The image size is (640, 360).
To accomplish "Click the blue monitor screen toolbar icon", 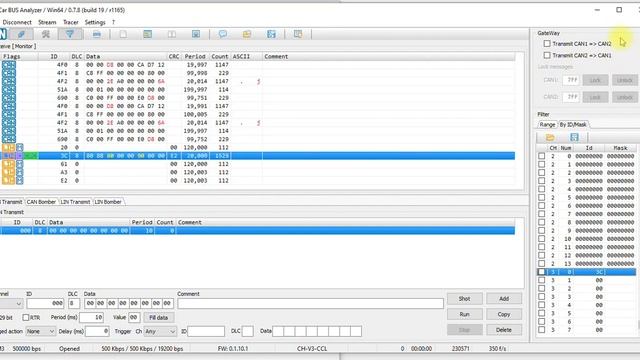I will pyautogui.click(x=196, y=34).
